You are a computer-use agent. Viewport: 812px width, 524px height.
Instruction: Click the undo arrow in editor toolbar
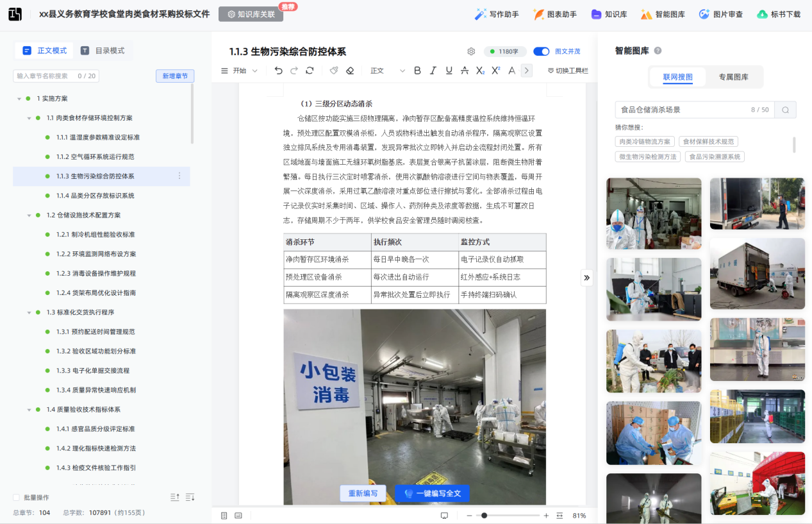pyautogui.click(x=278, y=71)
